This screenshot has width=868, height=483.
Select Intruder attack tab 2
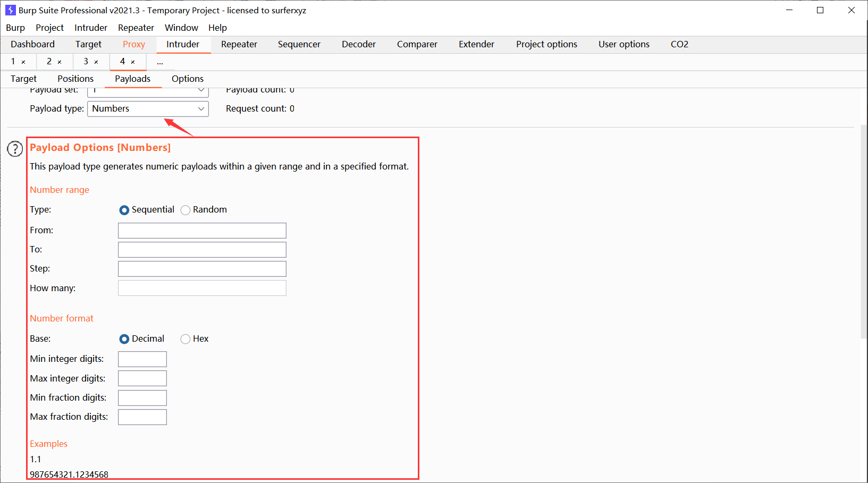pos(49,62)
